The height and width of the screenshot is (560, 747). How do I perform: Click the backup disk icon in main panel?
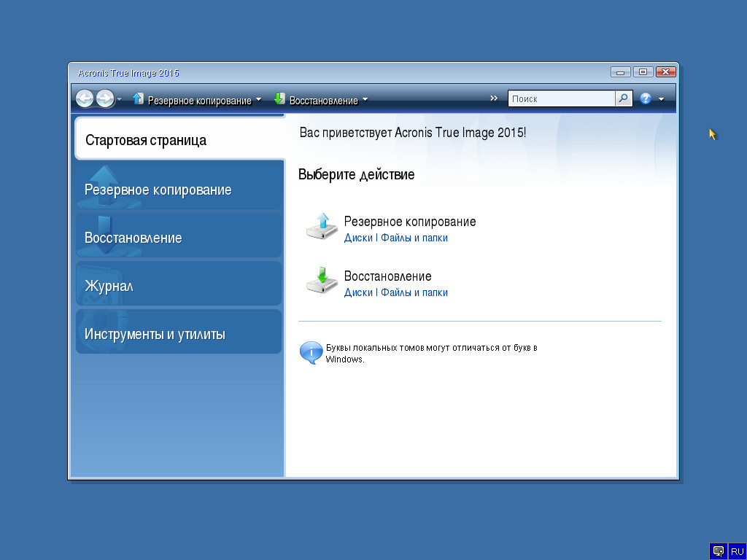[x=322, y=226]
